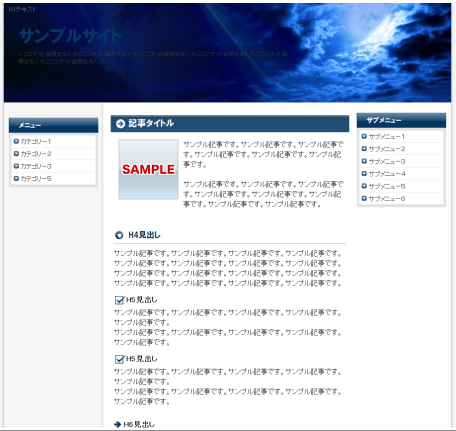Open the カテゴリー5 menu link
Screen dimensions: 456x431
pos(36,179)
